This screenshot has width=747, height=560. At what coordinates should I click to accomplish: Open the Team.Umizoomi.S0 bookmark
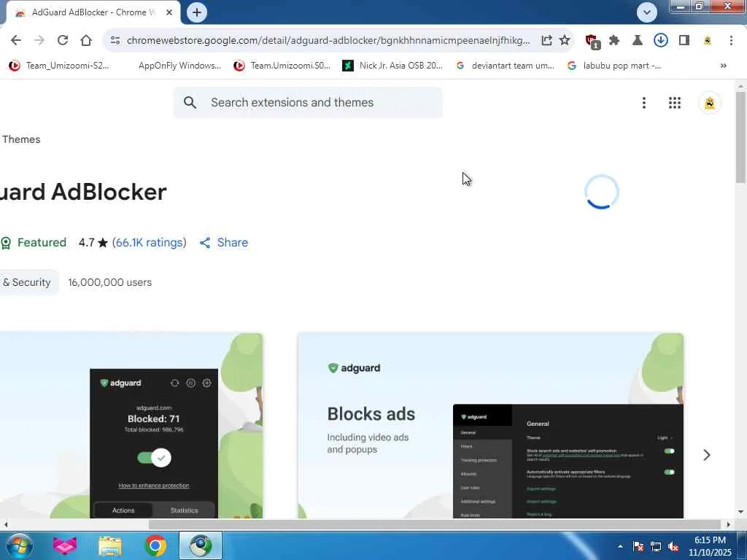[282, 66]
